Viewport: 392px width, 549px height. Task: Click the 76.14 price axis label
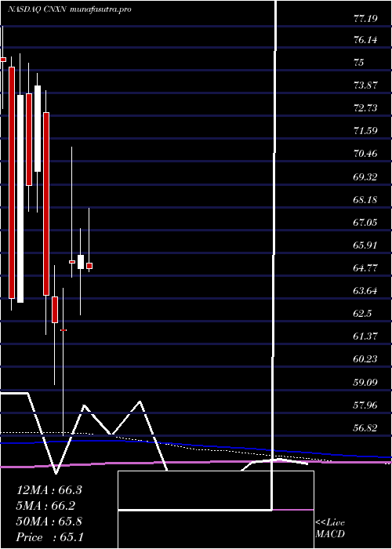pyautogui.click(x=365, y=40)
